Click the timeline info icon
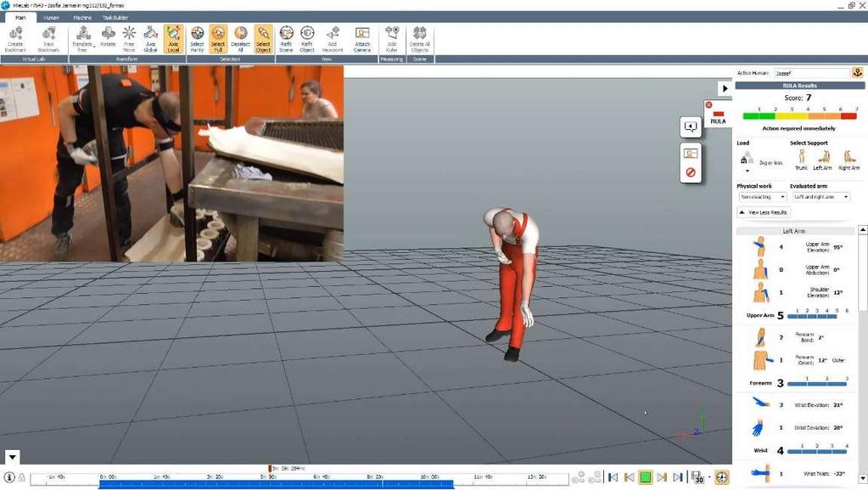Viewport: 868px width, 490px height. (x=9, y=477)
